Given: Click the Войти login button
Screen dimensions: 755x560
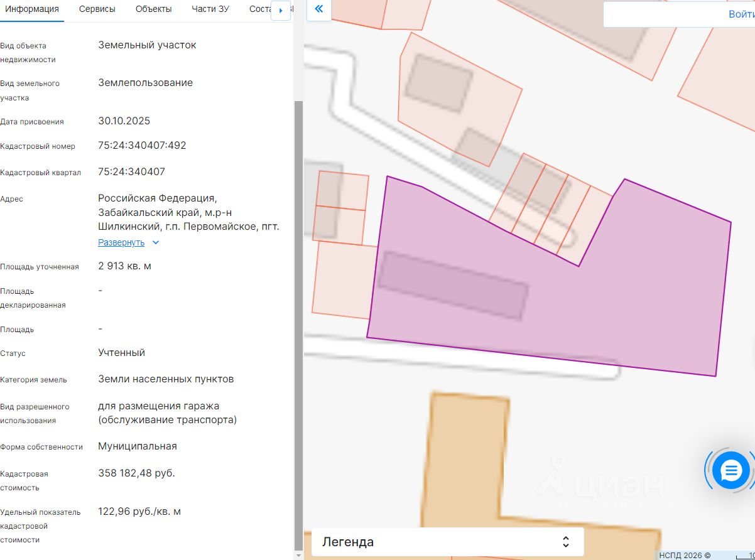Looking at the screenshot, I should point(741,14).
